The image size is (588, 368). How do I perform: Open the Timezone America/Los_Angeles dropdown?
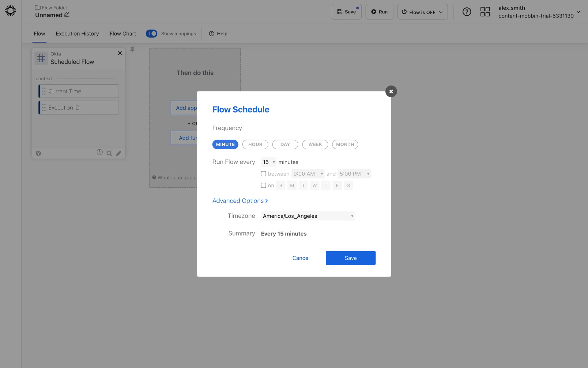tap(308, 216)
